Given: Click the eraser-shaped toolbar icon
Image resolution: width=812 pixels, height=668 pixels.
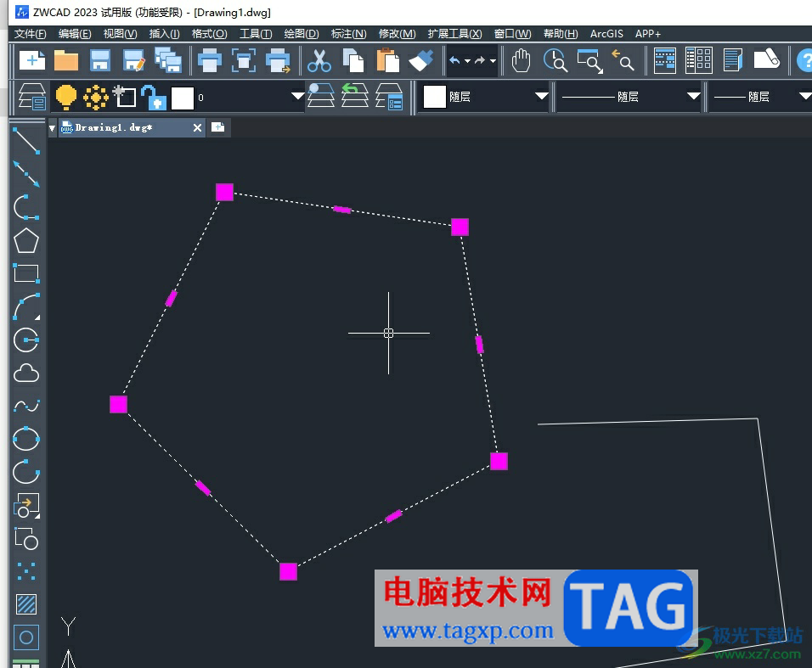Looking at the screenshot, I should 766,59.
